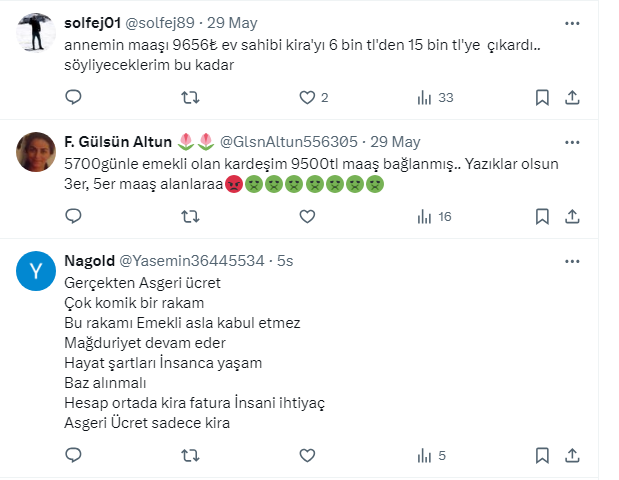Open more options on Nagold's tweet
This screenshot has width=619, height=480.
coord(571,260)
